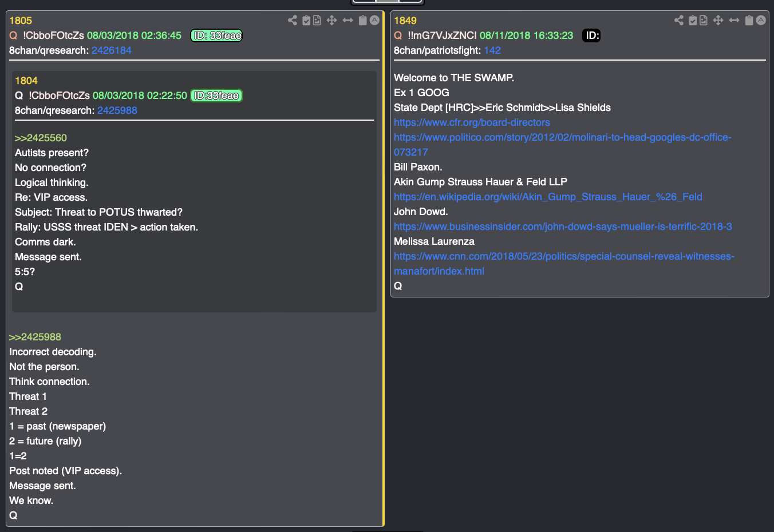Click ID: 33feae badge on post 1805

coord(216,35)
